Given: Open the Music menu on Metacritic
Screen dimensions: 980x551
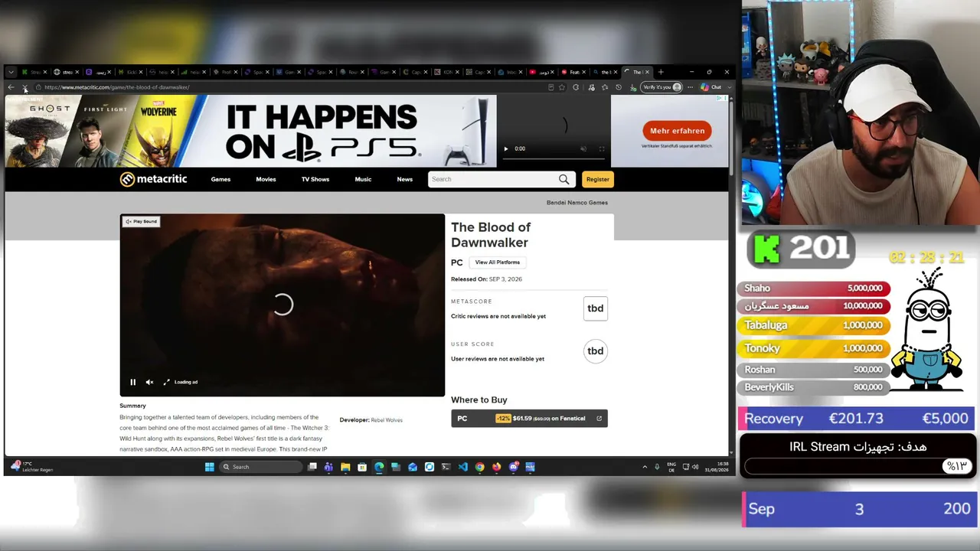Looking at the screenshot, I should click(363, 179).
